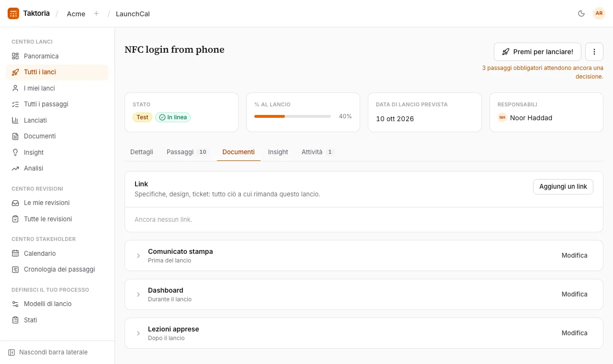The width and height of the screenshot is (613, 364).
Task: Click the Documenti file icon in sidebar
Action: click(x=15, y=136)
